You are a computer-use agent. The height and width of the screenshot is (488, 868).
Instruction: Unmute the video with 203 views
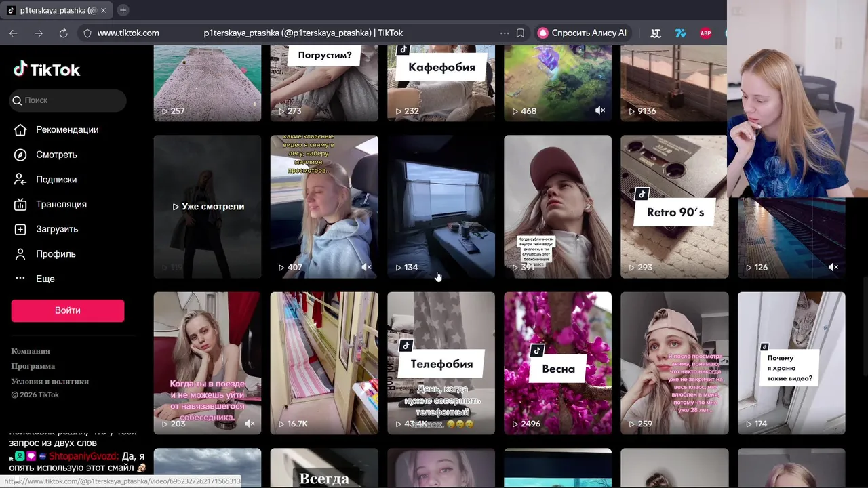(x=250, y=424)
